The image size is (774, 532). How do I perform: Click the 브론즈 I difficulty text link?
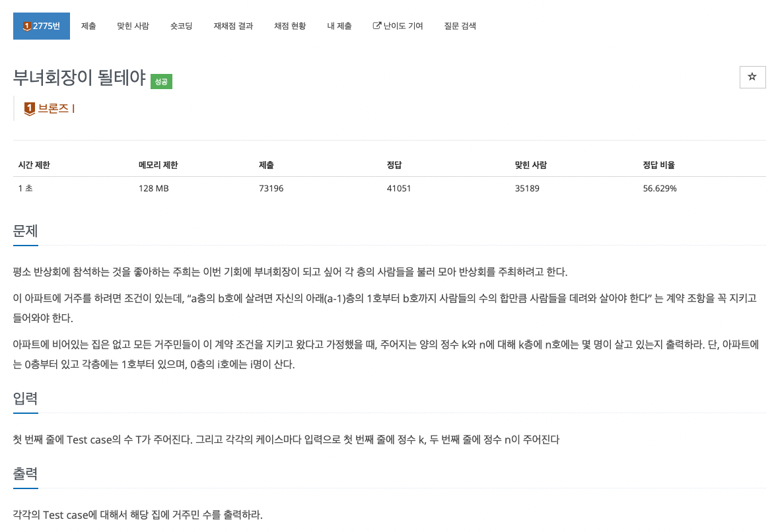pos(56,108)
